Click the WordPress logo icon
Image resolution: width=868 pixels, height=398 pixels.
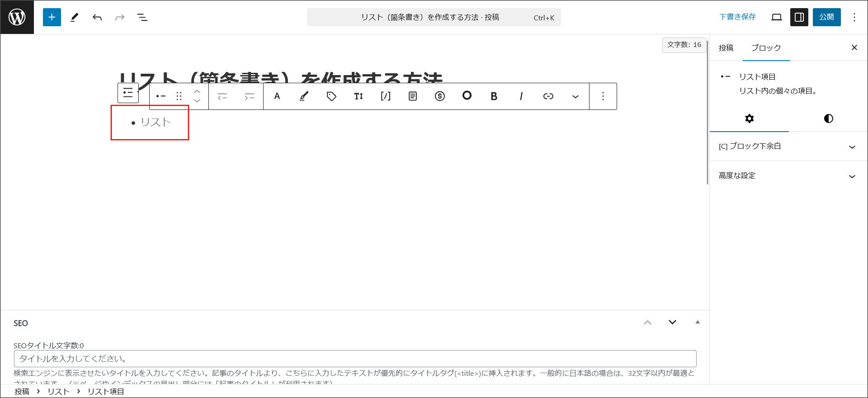[17, 17]
